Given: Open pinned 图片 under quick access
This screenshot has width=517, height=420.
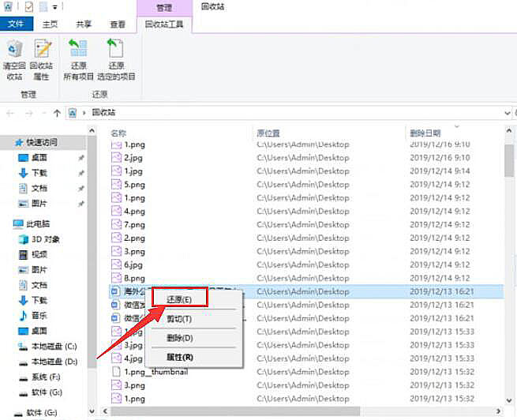Looking at the screenshot, I should pos(39,204).
